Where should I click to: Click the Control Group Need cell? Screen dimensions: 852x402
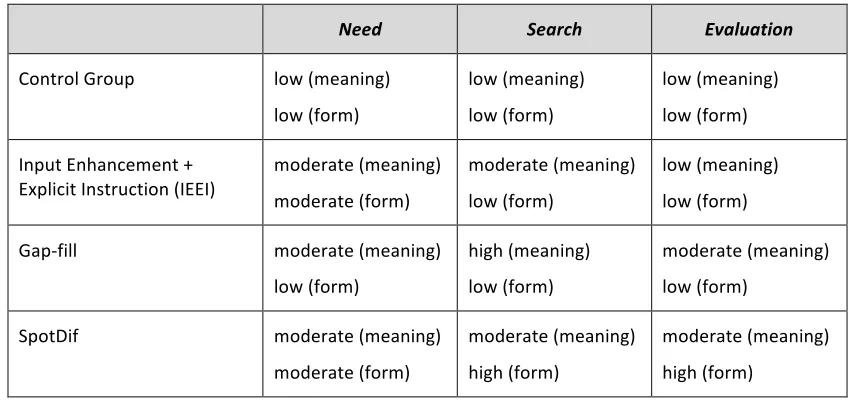tap(360, 96)
